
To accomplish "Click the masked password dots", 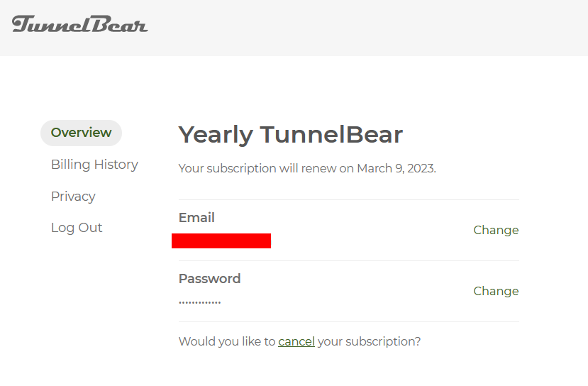I will coord(199,302).
